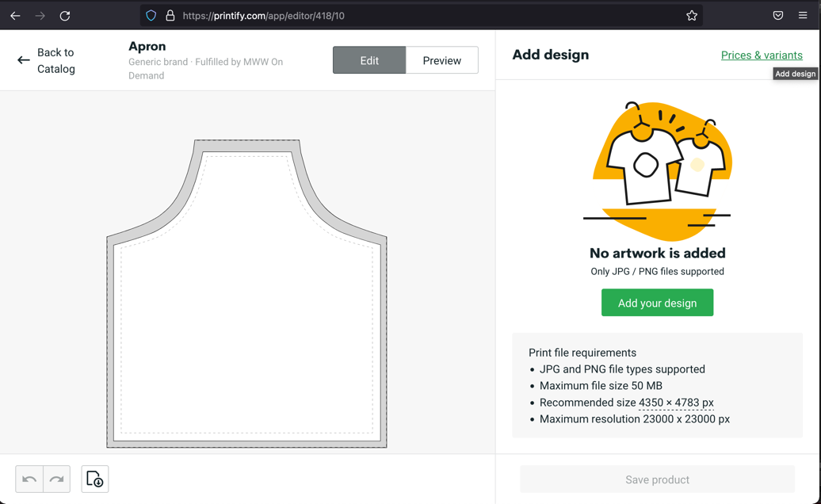Image resolution: width=821 pixels, height=504 pixels.
Task: Redo the last editor action
Action: [56, 479]
